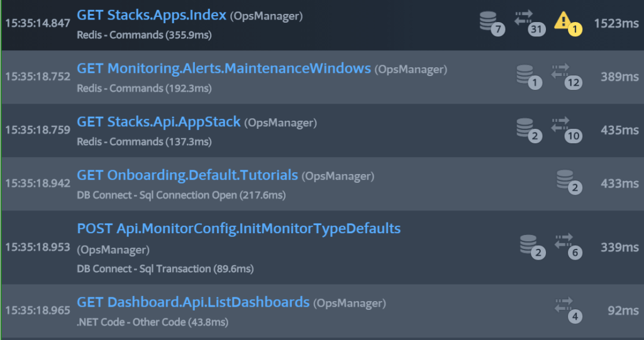Screen dimensions: 644x340
Task: Select the 1523ms duration on first row
Action: point(616,23)
